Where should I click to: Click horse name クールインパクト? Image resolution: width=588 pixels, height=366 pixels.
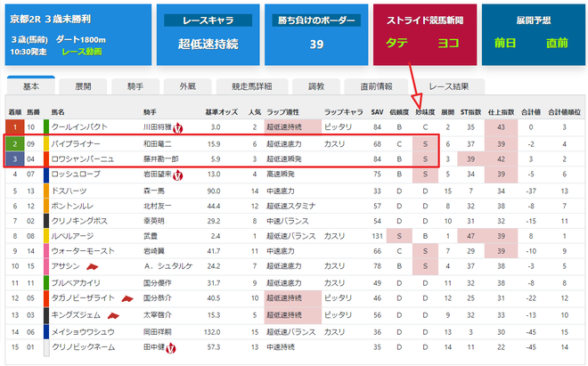[79, 126]
